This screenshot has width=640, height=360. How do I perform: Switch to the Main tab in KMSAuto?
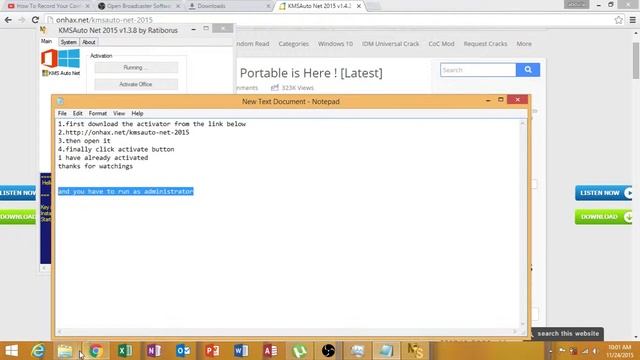point(47,41)
